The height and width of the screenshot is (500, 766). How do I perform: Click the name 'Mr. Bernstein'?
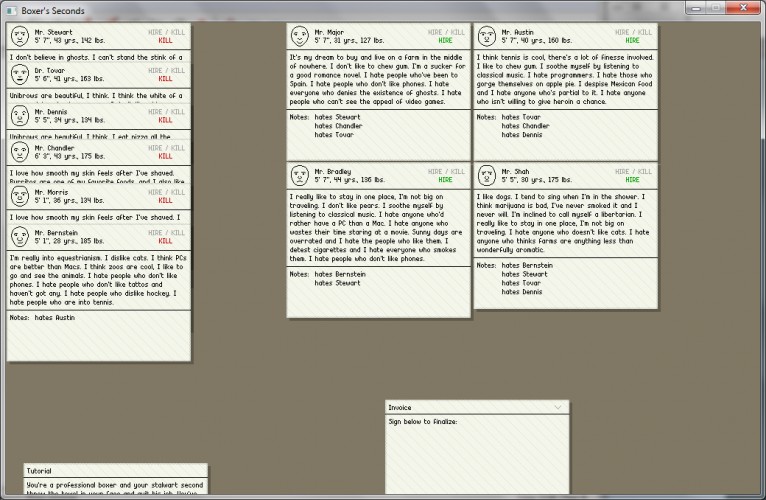(56, 233)
